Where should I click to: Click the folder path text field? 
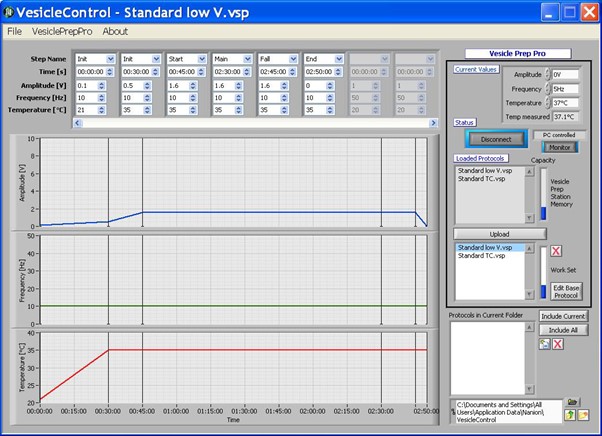(508, 412)
